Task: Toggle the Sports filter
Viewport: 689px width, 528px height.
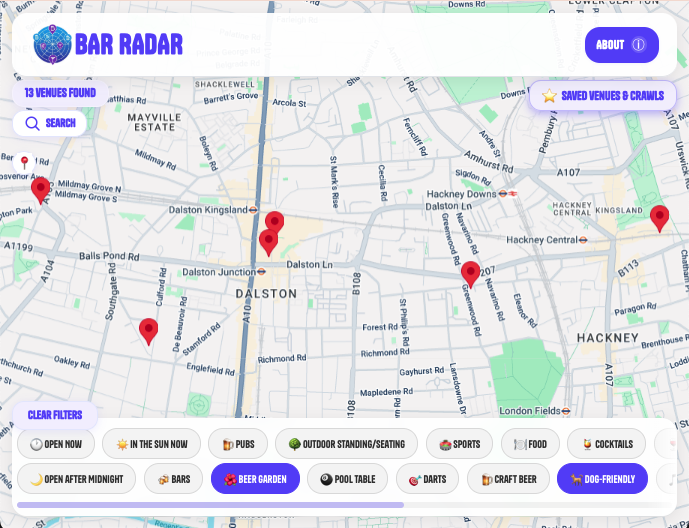Action: [x=459, y=444]
